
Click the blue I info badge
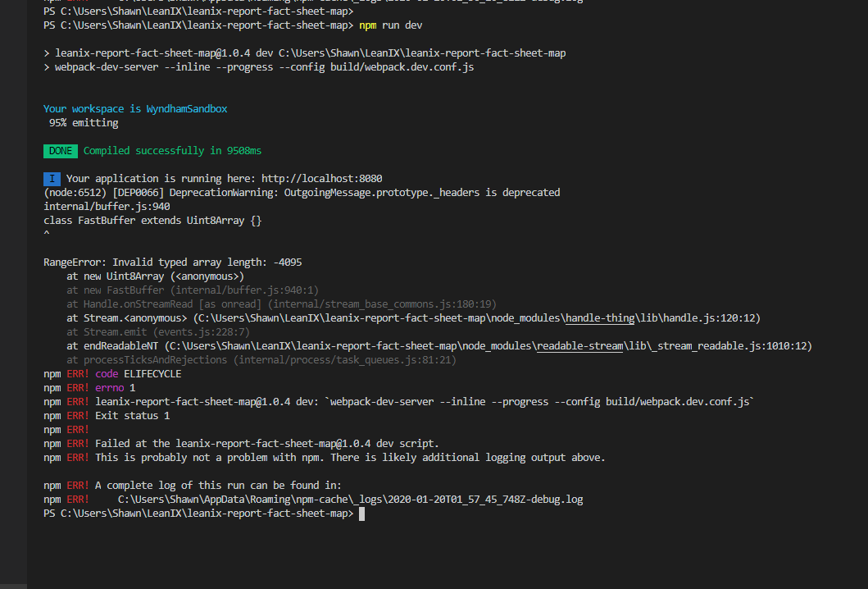click(x=52, y=178)
